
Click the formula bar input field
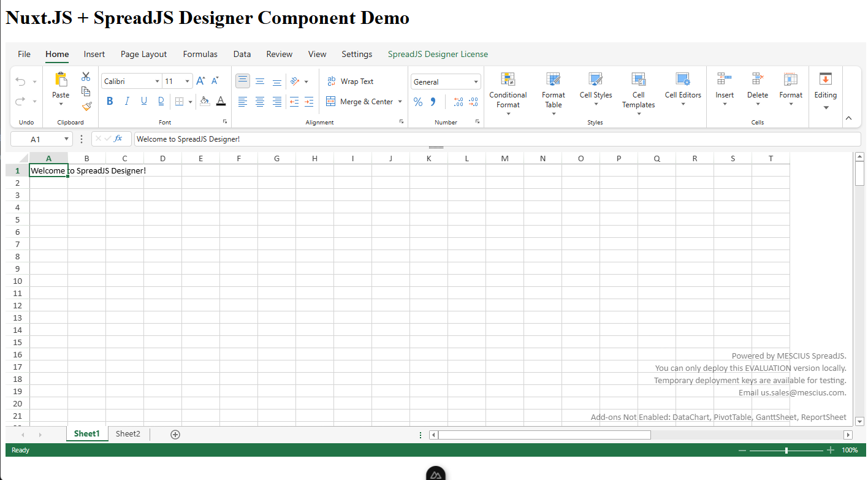pos(497,139)
